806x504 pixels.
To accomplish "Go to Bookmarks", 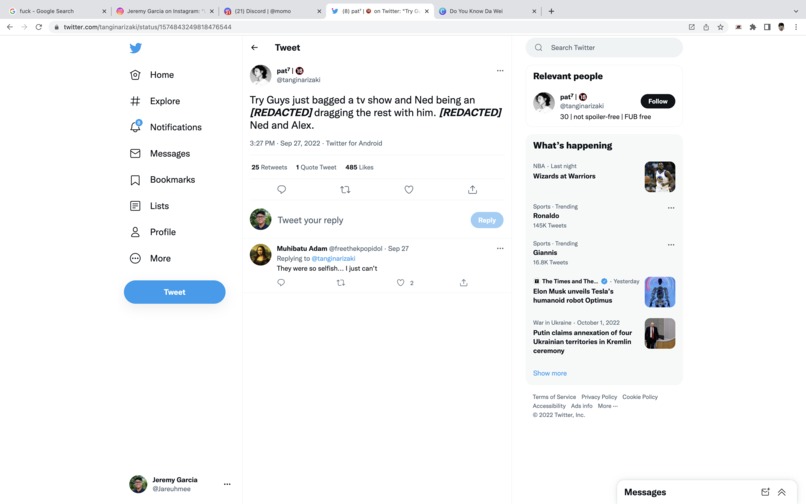I will (x=162, y=179).
